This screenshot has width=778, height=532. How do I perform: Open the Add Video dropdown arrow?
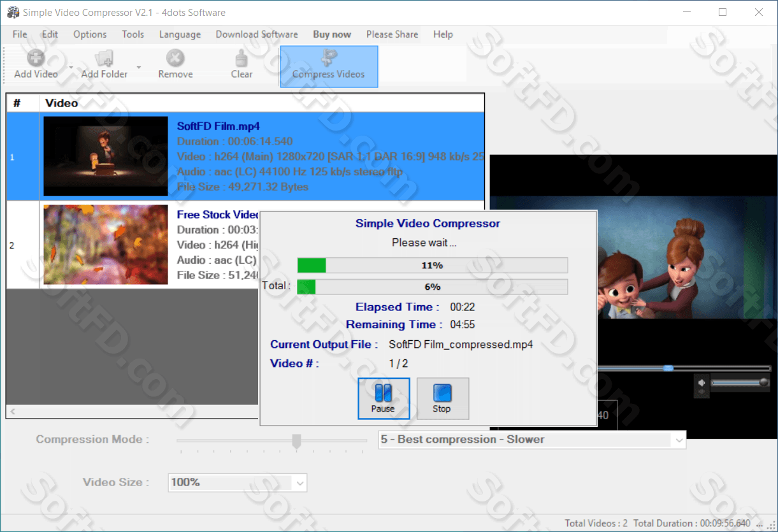pyautogui.click(x=71, y=66)
